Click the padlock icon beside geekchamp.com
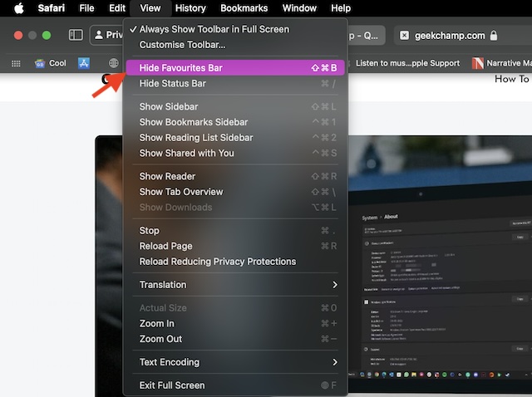The width and height of the screenshot is (532, 397). (494, 36)
